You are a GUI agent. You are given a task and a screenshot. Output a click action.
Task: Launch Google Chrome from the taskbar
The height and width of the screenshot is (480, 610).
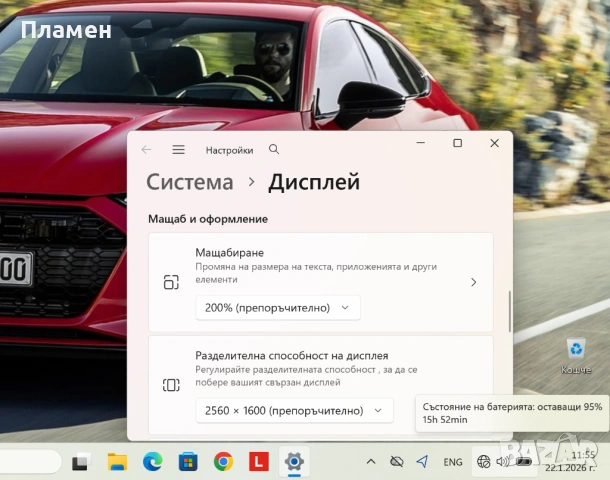(223, 462)
